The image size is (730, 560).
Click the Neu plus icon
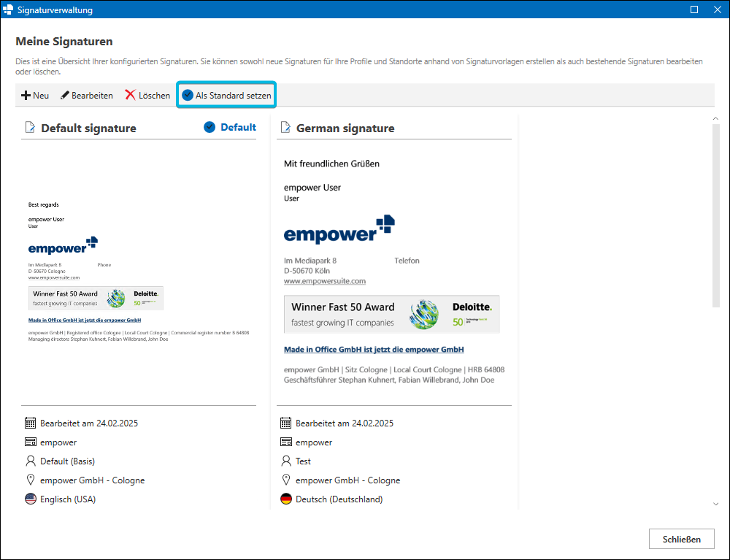tap(26, 96)
